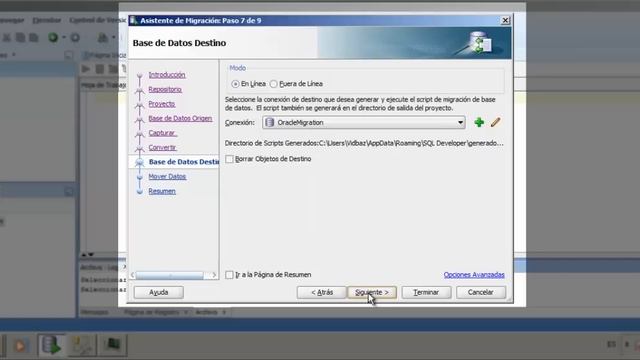Click the cut scissors icon in background toolbar

tap(7, 38)
